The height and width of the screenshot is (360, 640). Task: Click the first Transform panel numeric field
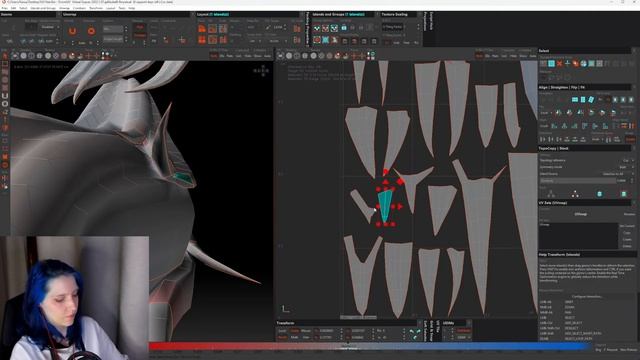[328, 331]
